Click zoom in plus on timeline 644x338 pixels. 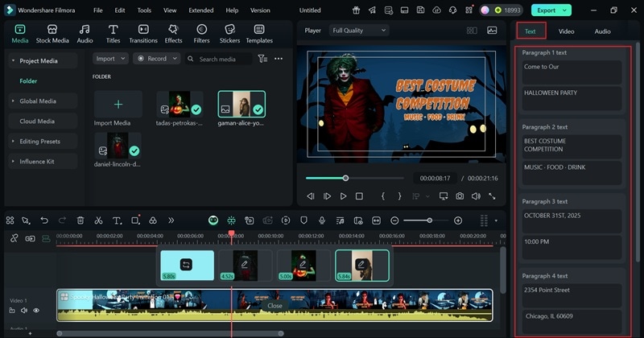point(458,221)
